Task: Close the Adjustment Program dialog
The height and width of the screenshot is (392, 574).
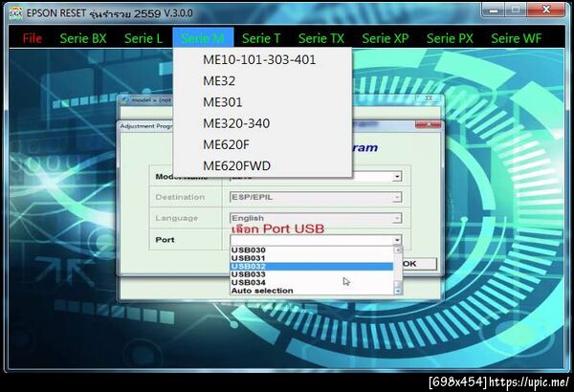Action: (428, 125)
